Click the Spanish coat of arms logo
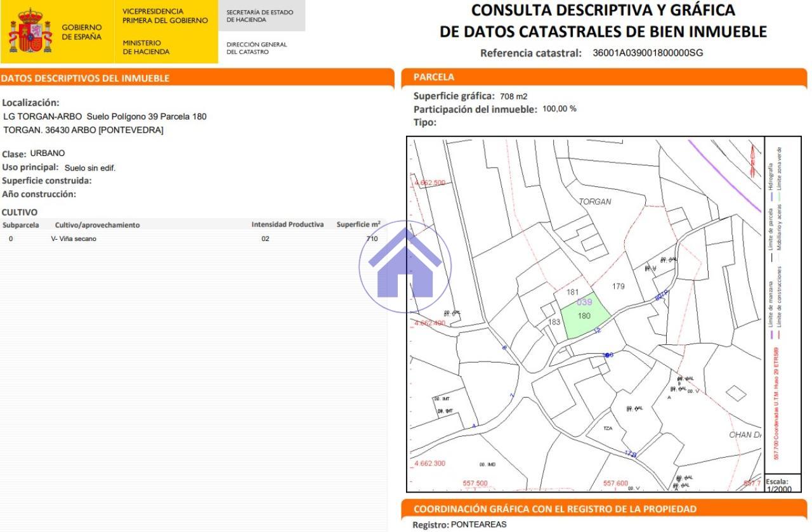The width and height of the screenshot is (812, 532). 30,31
